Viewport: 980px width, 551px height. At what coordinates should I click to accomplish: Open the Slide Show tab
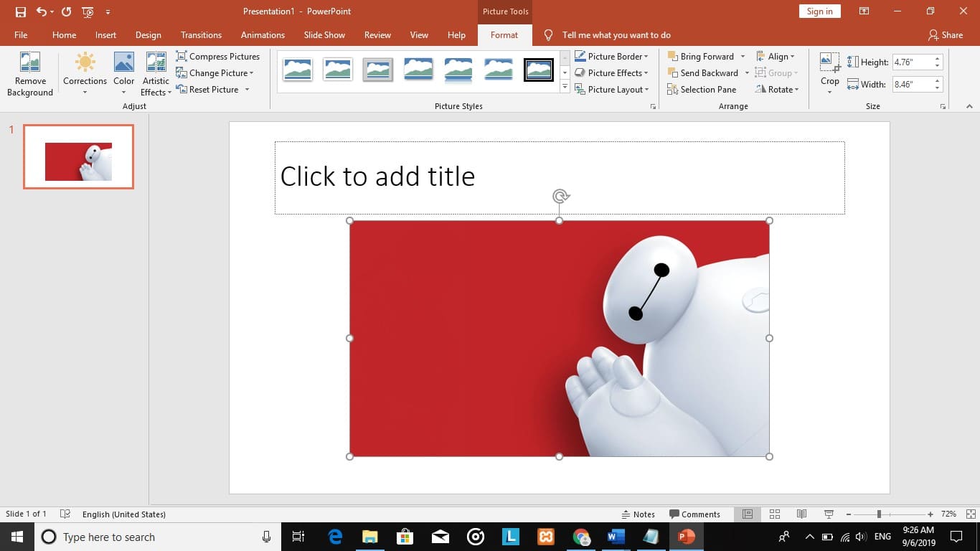[x=324, y=34]
